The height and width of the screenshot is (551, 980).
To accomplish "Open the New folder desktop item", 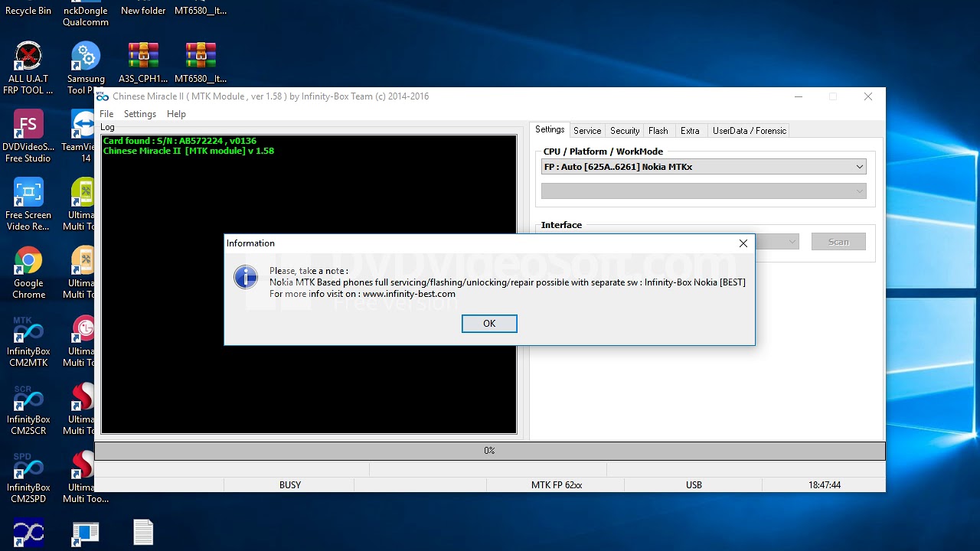I will click(x=143, y=9).
